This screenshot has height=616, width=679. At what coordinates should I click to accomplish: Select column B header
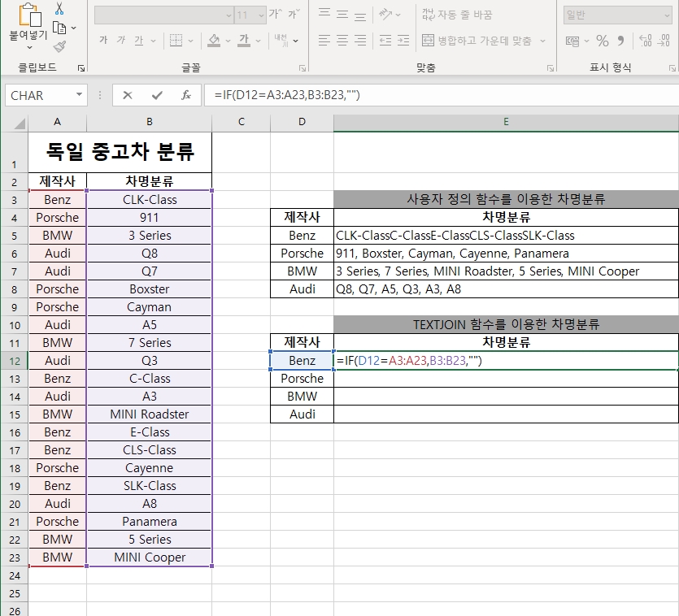click(x=150, y=122)
